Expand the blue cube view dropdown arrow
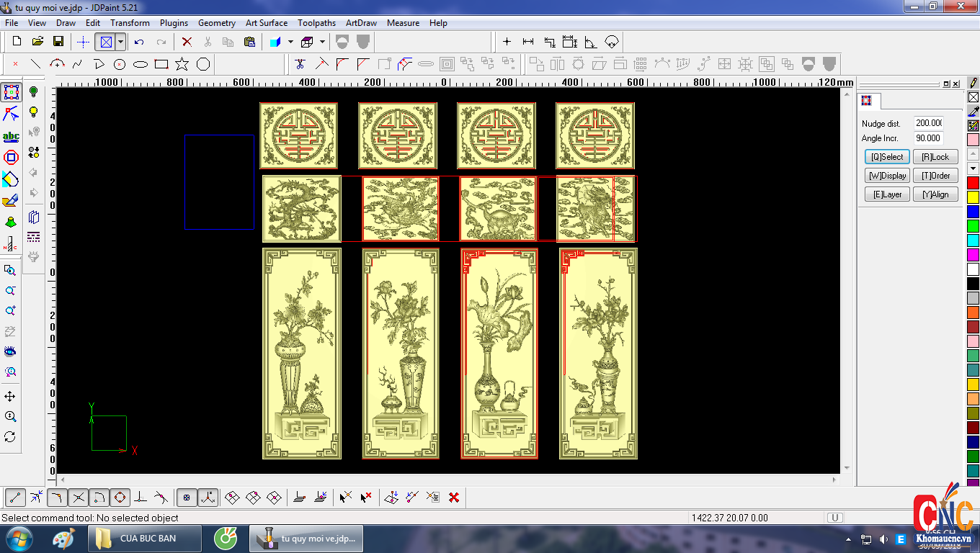The image size is (980, 553). tap(290, 42)
